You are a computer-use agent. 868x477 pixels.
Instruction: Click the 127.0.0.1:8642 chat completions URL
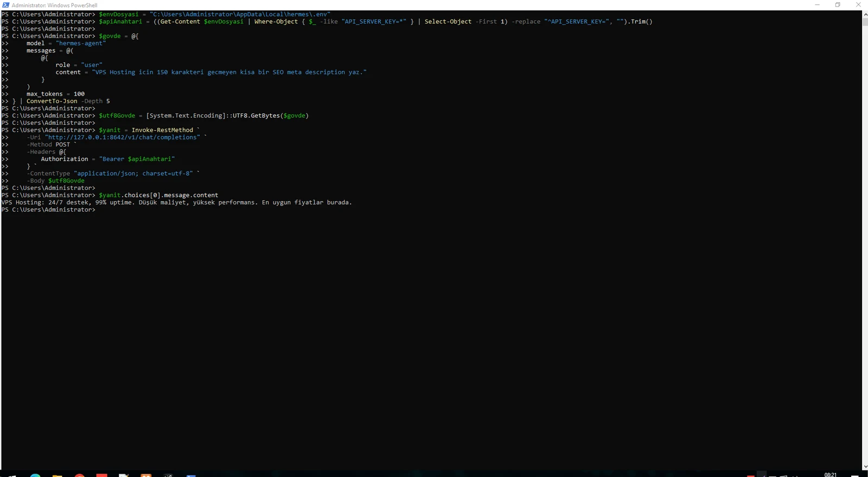click(123, 137)
